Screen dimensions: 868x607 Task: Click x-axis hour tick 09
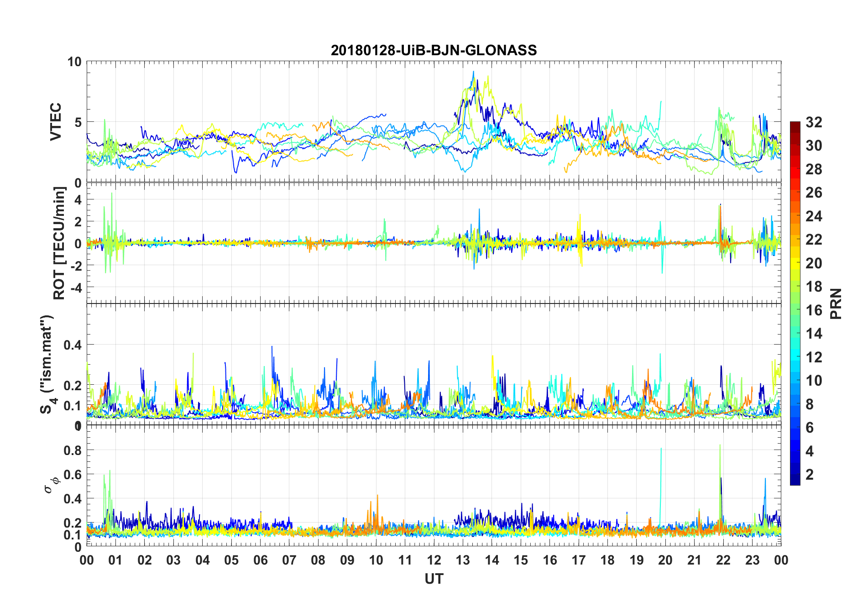point(347,560)
